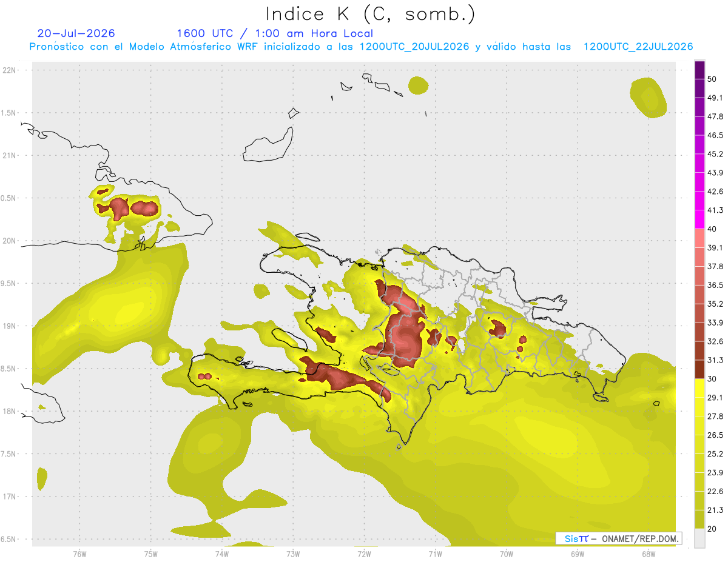Click the 72W longitude axis label
728x562 pixels.
click(x=364, y=554)
